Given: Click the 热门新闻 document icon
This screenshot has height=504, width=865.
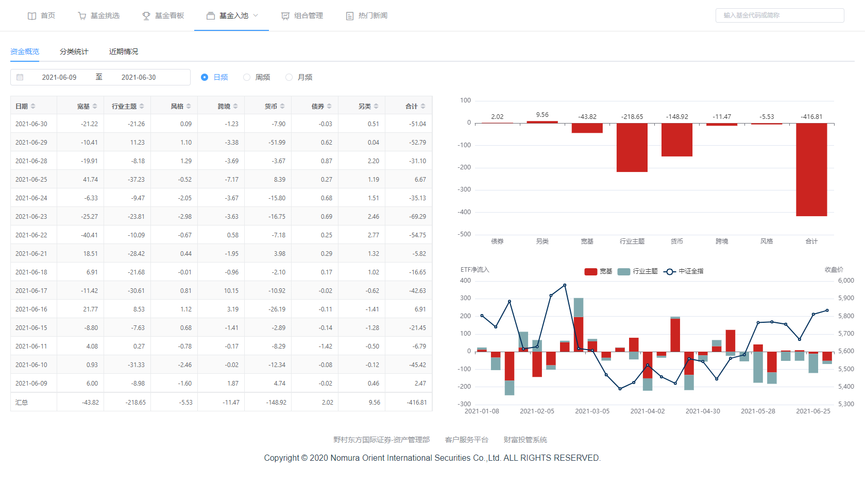Looking at the screenshot, I should 350,16.
